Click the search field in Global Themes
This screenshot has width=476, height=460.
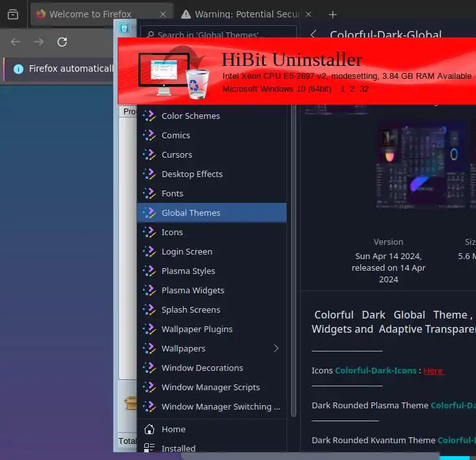pos(219,34)
